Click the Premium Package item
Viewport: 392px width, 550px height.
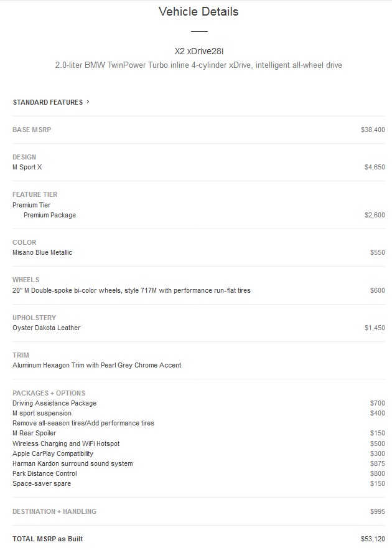tap(50, 216)
